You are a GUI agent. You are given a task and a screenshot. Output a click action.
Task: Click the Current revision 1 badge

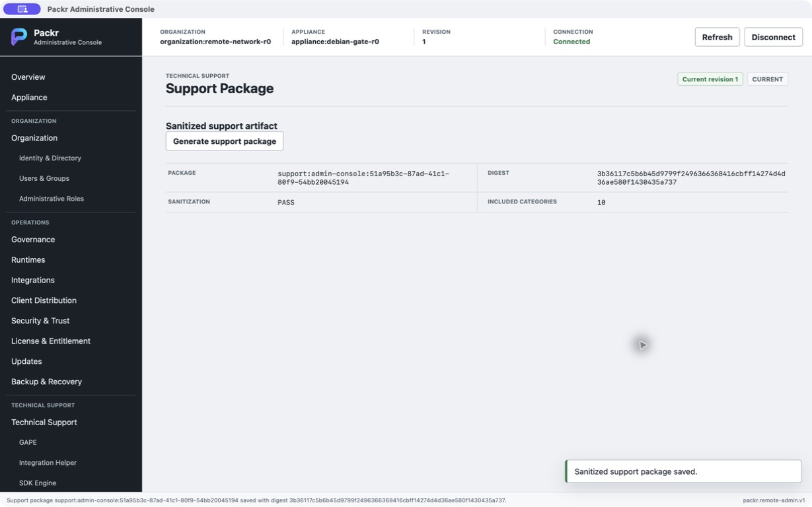click(710, 79)
